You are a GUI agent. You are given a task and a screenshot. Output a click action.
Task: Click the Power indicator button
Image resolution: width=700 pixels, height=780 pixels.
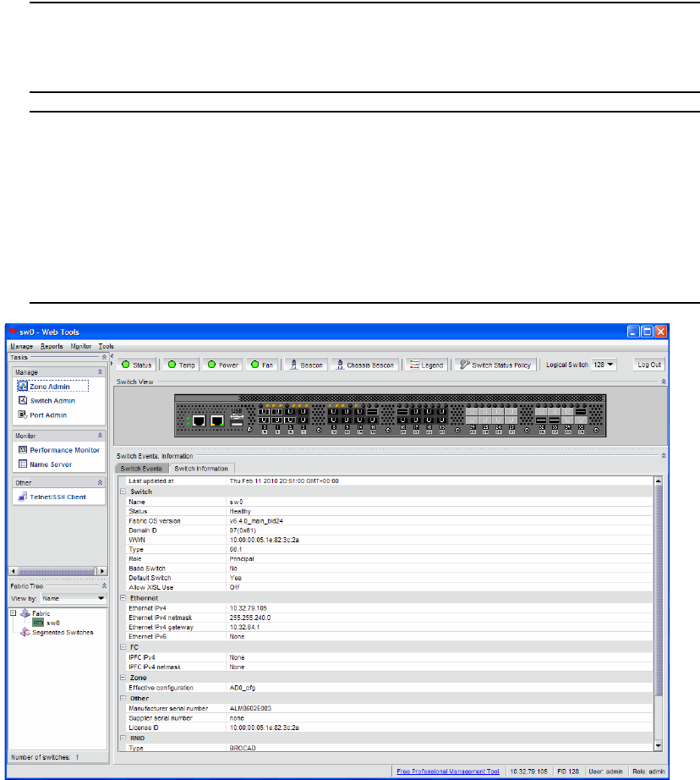[223, 365]
